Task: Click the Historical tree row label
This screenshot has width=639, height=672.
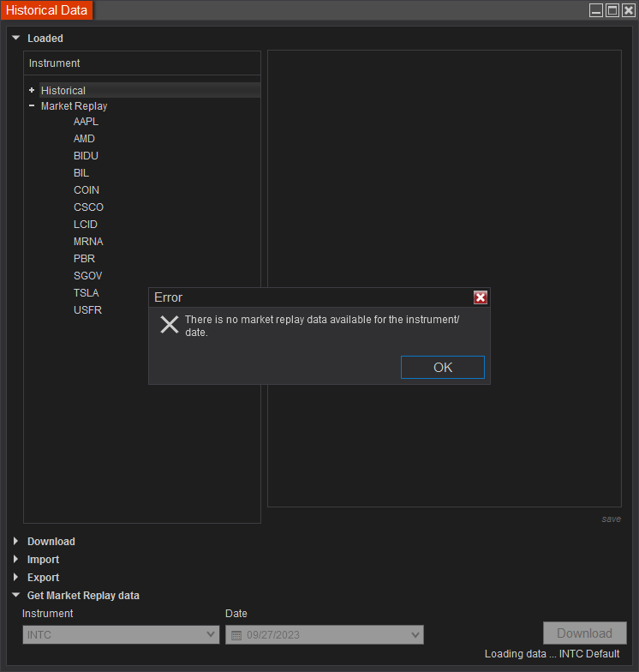Action: [63, 91]
